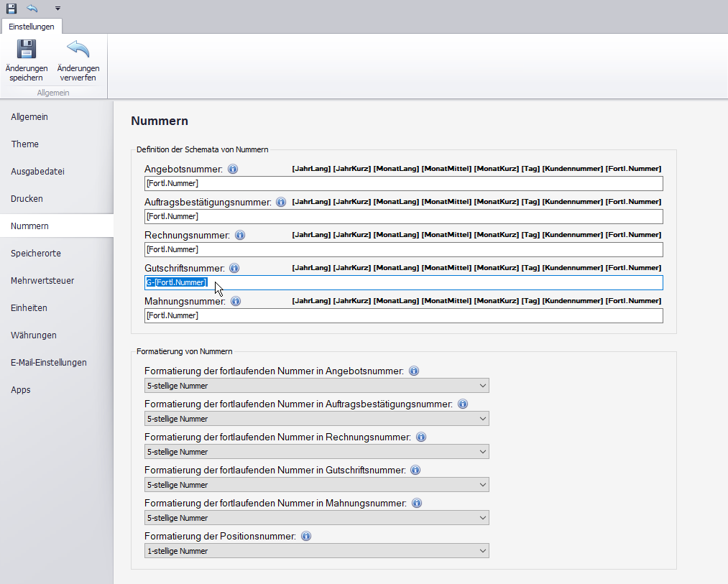Go to the E-Mail-Einstellungen section
The height and width of the screenshot is (584, 728).
point(49,363)
